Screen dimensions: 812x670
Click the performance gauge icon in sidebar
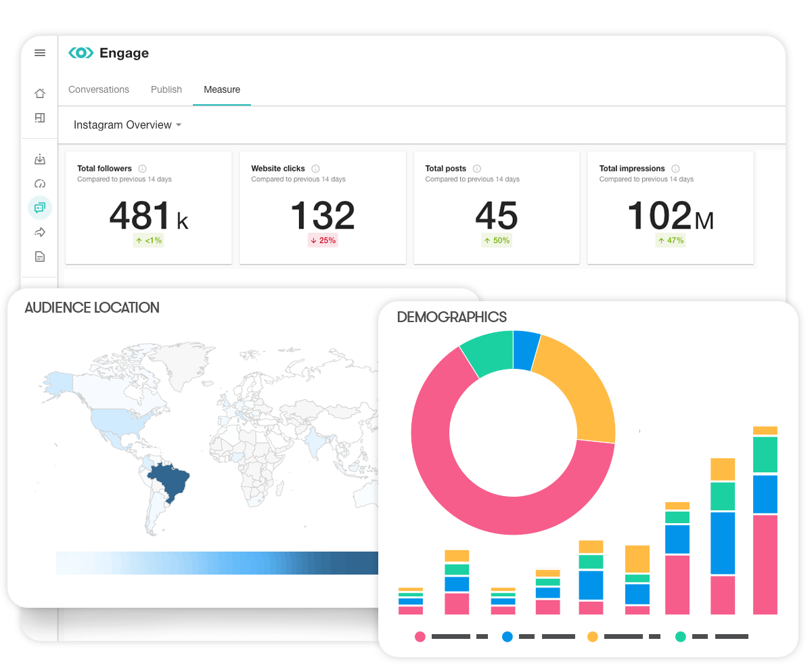(39, 183)
